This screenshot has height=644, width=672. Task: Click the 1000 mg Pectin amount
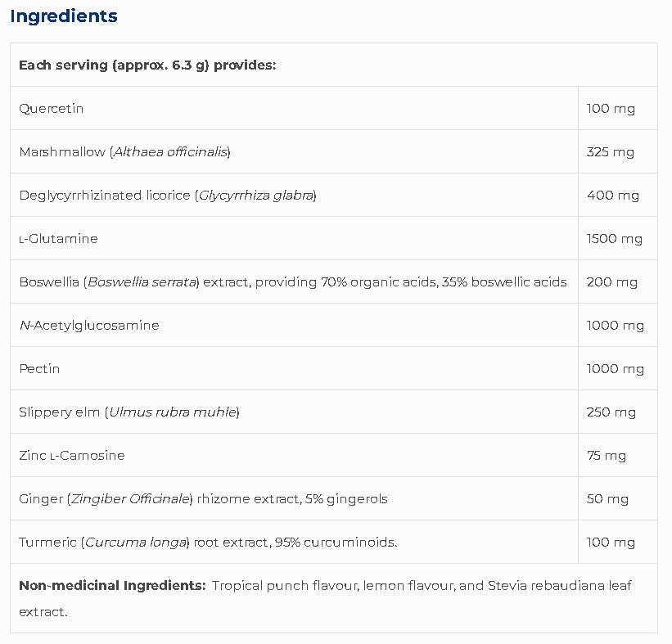[x=616, y=369]
